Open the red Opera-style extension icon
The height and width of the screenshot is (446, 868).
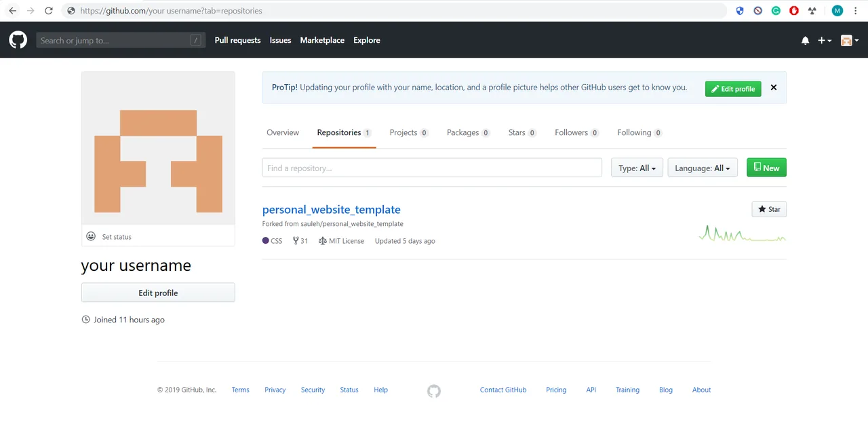[x=794, y=11]
